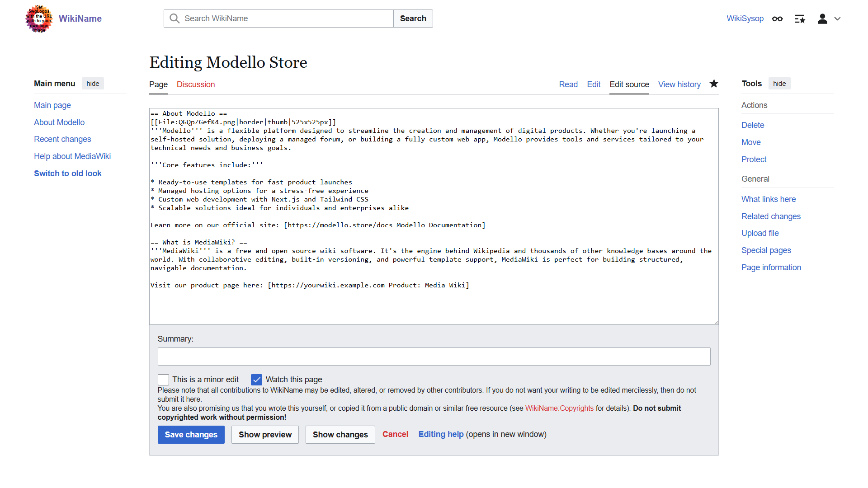
Task: Open What links here
Action: click(x=769, y=199)
